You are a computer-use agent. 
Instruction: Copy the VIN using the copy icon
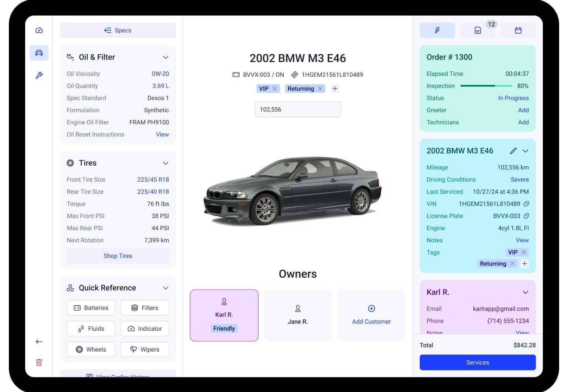pos(527,204)
